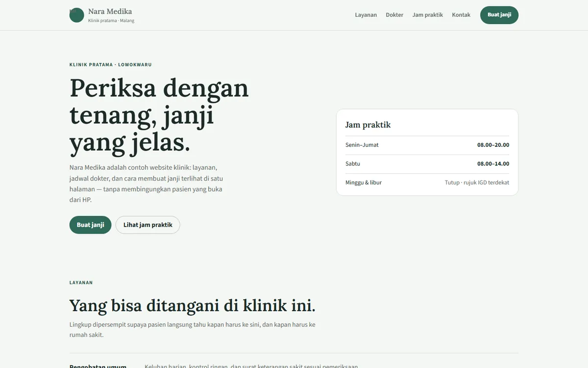Select the Minggu & libur row label
This screenshot has height=368, width=588.
pos(364,182)
